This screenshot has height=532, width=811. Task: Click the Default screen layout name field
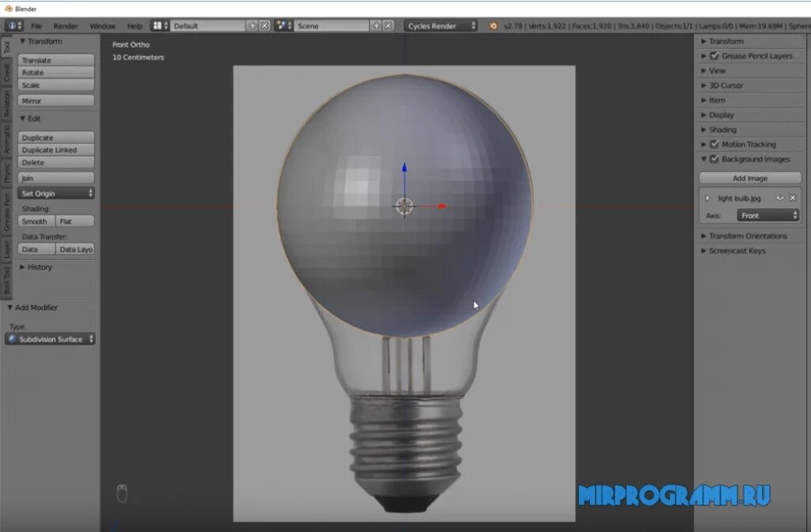(208, 25)
